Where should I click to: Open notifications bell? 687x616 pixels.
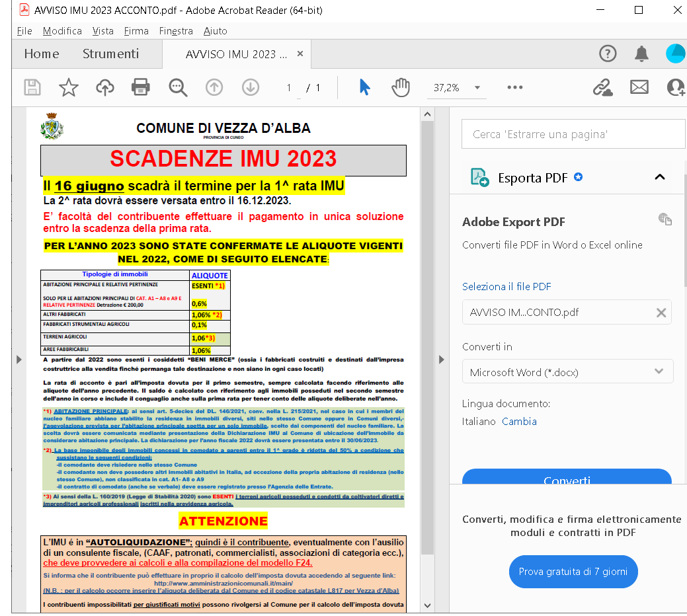pyautogui.click(x=641, y=54)
